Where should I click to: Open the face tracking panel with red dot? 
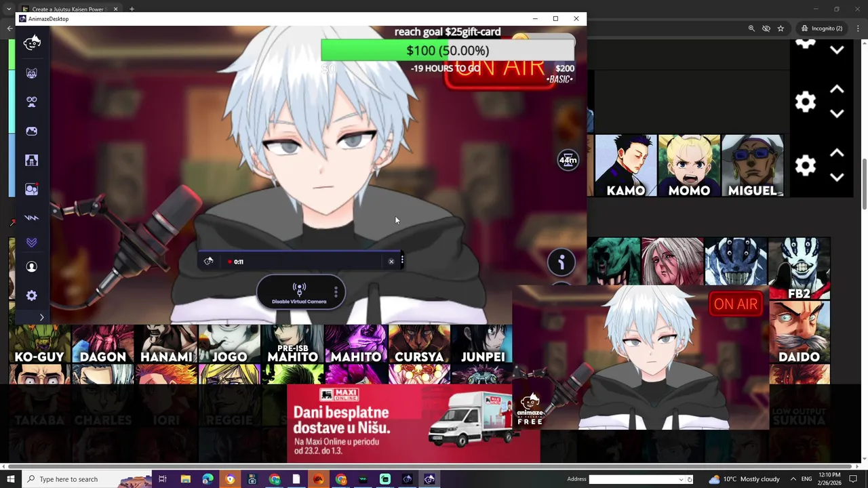pos(31,190)
